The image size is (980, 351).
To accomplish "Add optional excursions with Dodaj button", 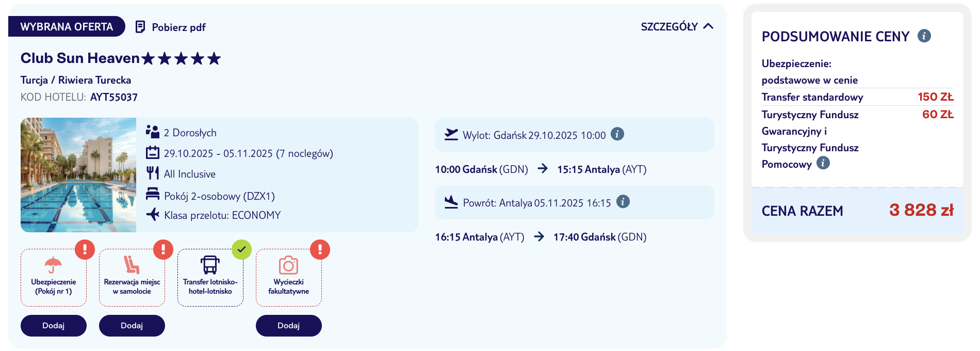I will pos(289,326).
